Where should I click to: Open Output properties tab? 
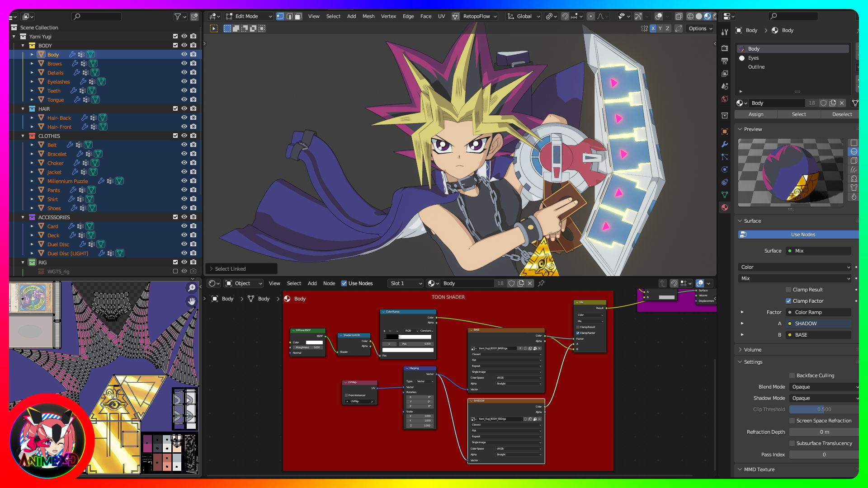(x=725, y=61)
